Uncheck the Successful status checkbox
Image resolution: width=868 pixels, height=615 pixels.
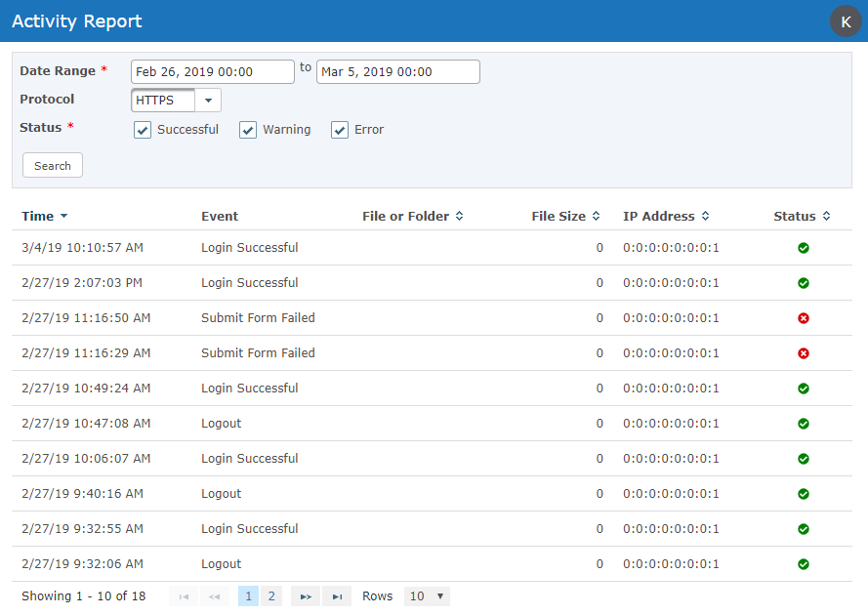143,130
